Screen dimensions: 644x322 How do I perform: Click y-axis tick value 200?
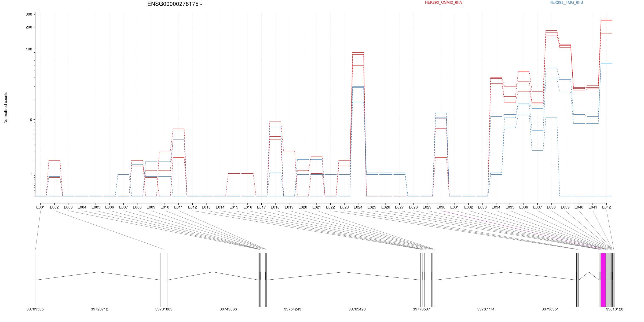click(29, 27)
